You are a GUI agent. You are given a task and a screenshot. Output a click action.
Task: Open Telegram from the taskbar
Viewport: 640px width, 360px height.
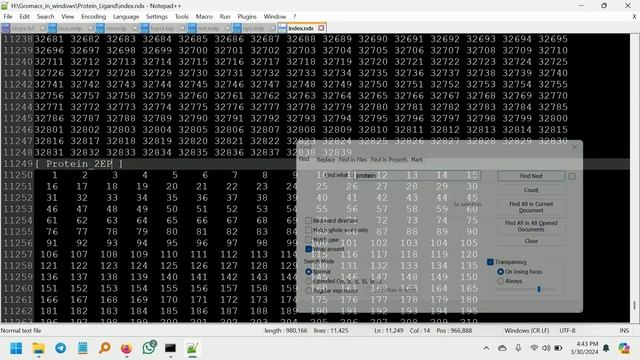pos(60,348)
